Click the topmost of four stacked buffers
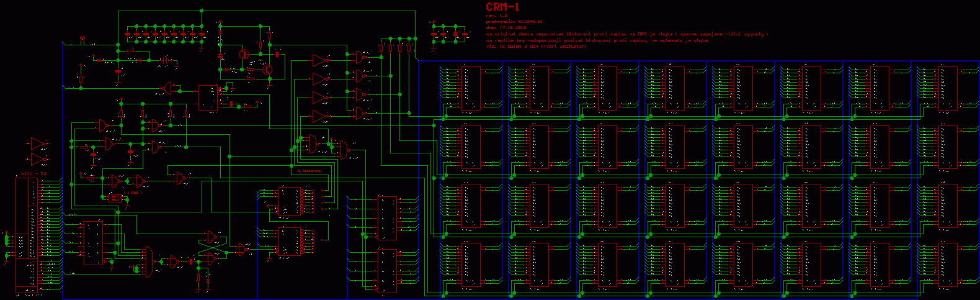 point(320,60)
